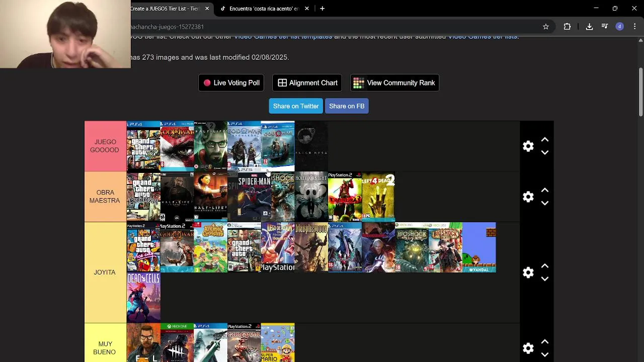
Task: Select GTA San Andreas cover
Action: point(143,197)
